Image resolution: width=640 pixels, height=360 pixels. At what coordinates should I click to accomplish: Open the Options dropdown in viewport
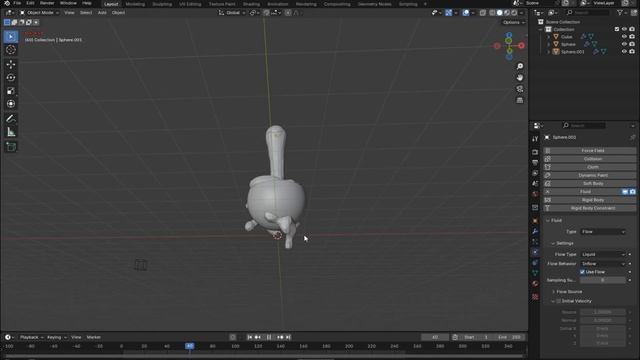513,22
